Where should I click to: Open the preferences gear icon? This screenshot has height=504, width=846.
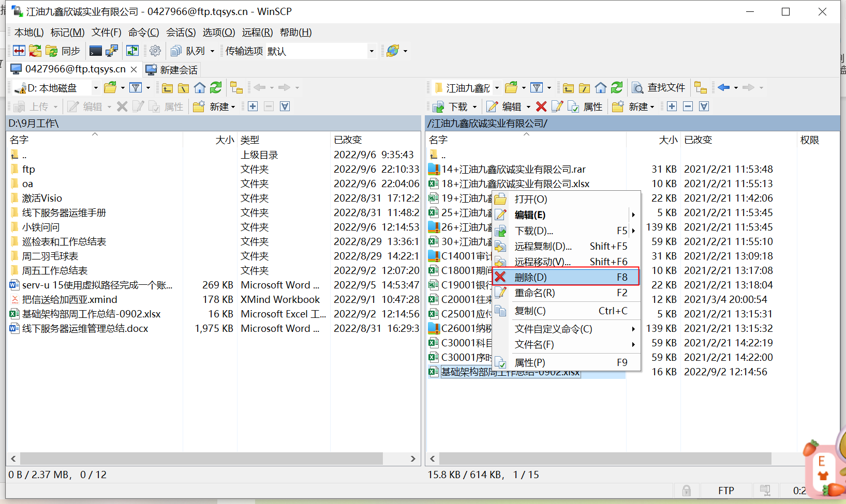[x=155, y=51]
